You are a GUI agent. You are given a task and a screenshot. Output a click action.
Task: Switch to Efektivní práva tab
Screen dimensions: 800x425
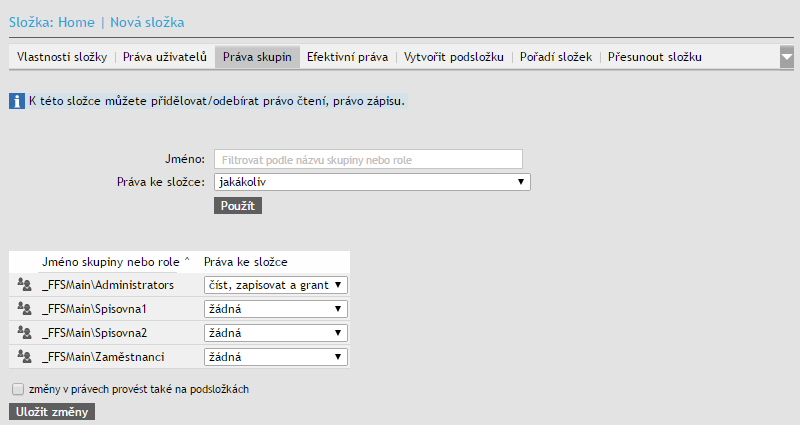click(x=347, y=57)
